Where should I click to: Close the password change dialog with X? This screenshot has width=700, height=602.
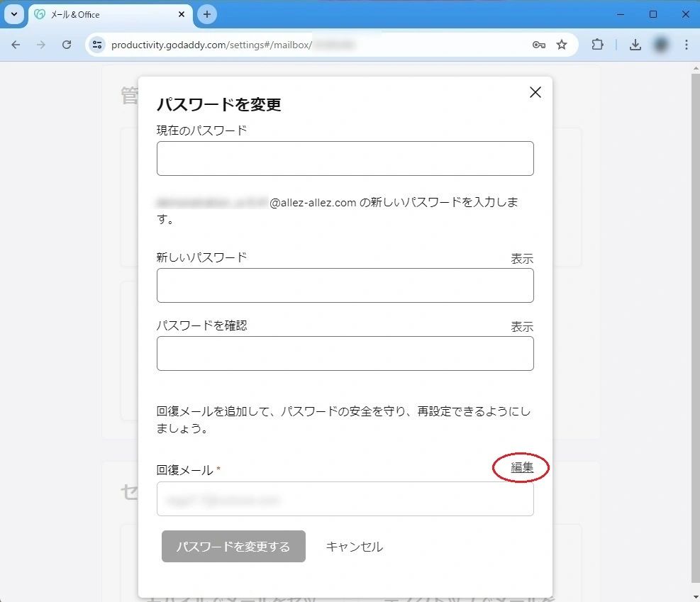click(x=535, y=92)
